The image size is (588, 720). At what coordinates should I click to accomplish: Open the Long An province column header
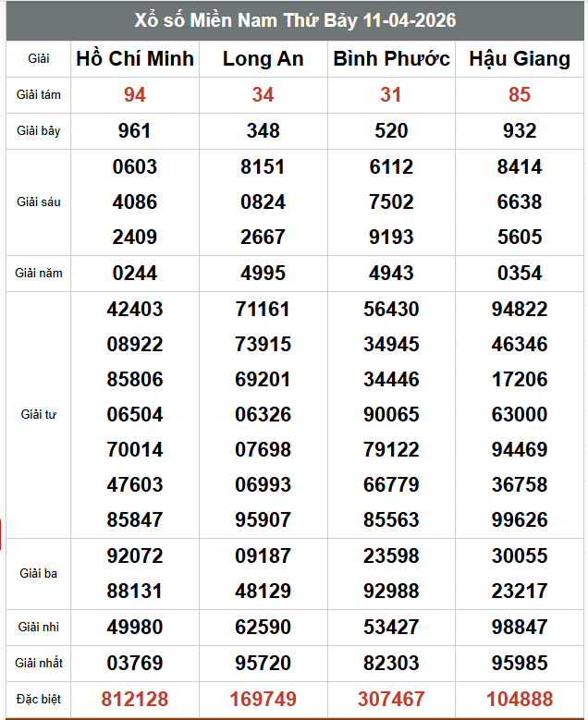pos(263,59)
